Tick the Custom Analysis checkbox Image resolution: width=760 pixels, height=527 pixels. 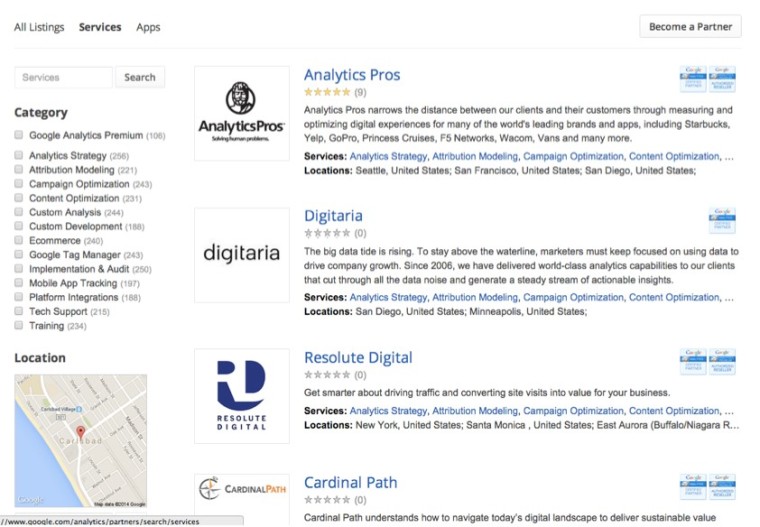point(18,211)
